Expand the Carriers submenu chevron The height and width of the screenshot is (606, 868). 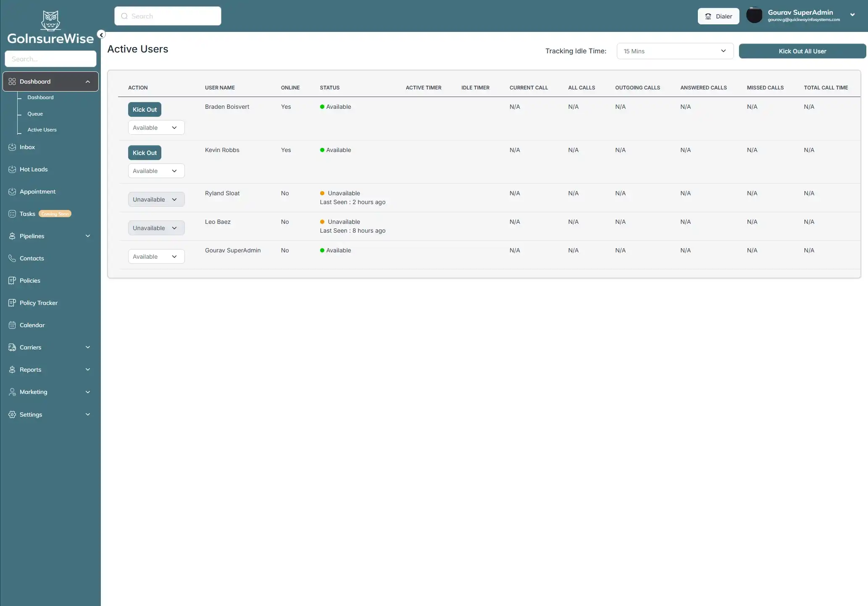click(88, 347)
